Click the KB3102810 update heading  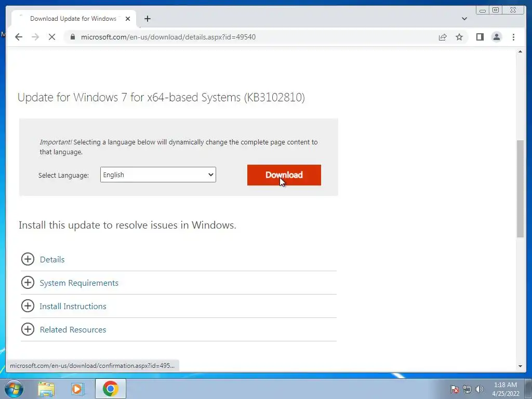tap(161, 97)
